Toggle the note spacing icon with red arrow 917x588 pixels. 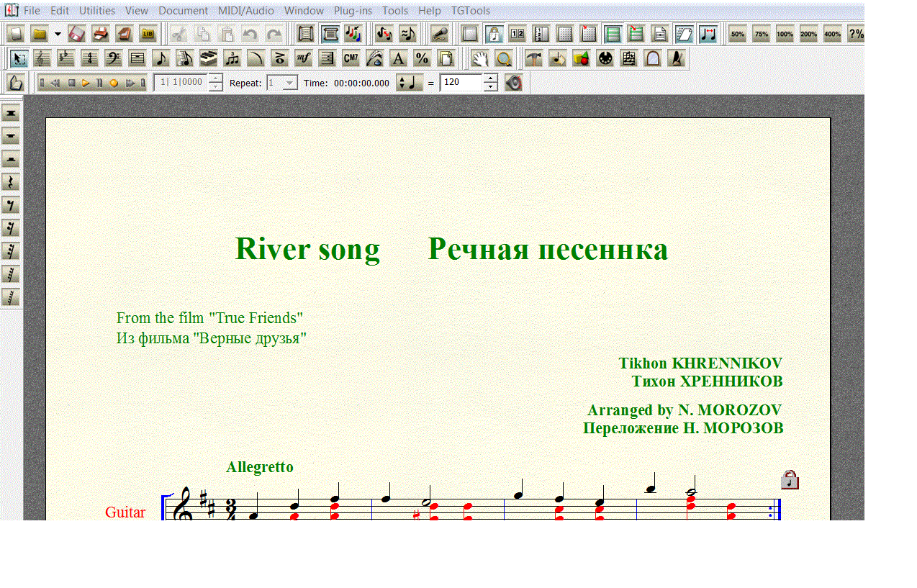(708, 34)
